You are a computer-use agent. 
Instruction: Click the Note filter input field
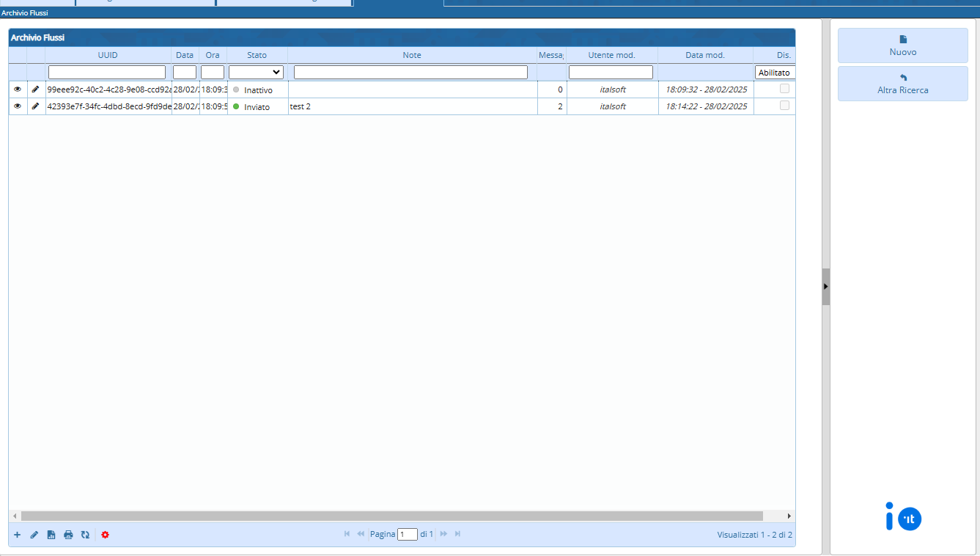tap(410, 72)
